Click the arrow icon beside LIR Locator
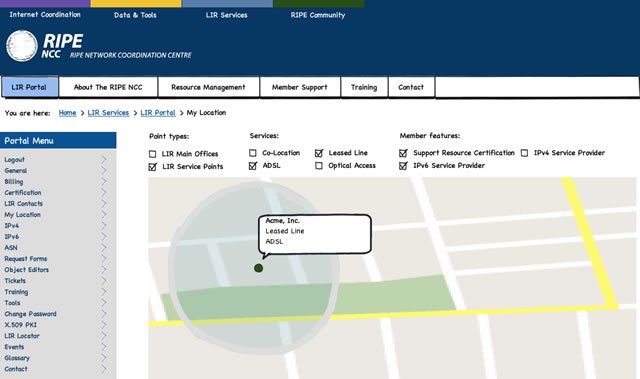Image resolution: width=640 pixels, height=379 pixels. click(x=104, y=336)
